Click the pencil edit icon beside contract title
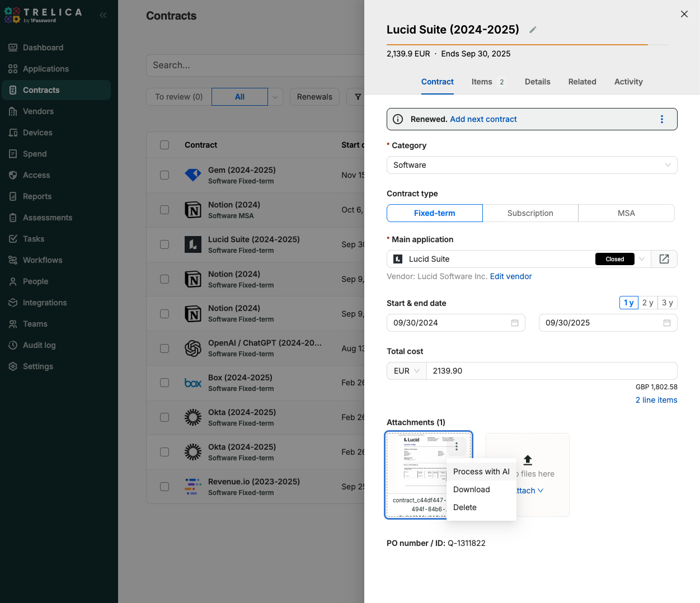 click(x=533, y=30)
